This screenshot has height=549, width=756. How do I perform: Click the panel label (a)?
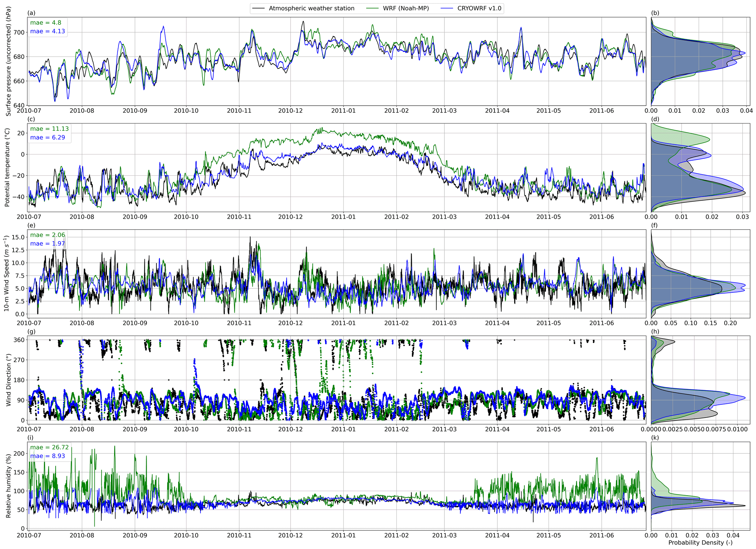[x=31, y=13]
